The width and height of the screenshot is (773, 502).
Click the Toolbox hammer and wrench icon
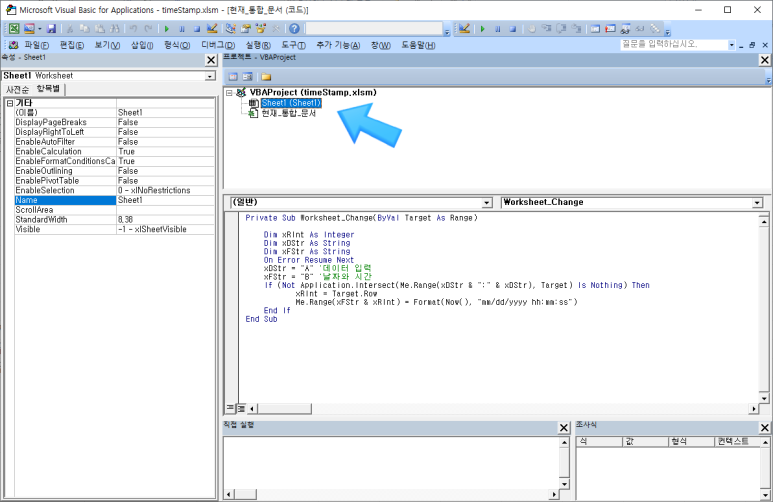click(x=276, y=29)
